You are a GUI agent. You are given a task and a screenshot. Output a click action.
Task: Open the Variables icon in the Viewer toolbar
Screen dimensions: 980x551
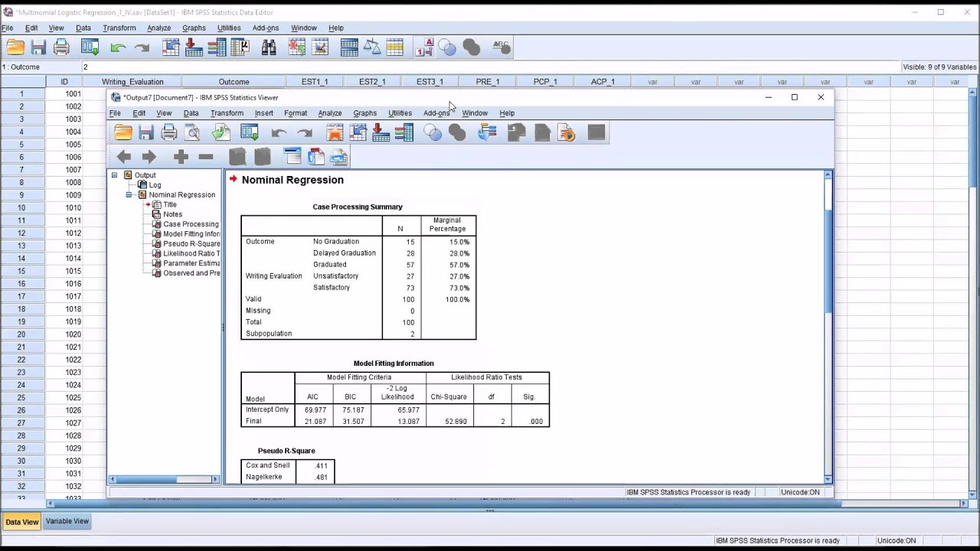404,133
